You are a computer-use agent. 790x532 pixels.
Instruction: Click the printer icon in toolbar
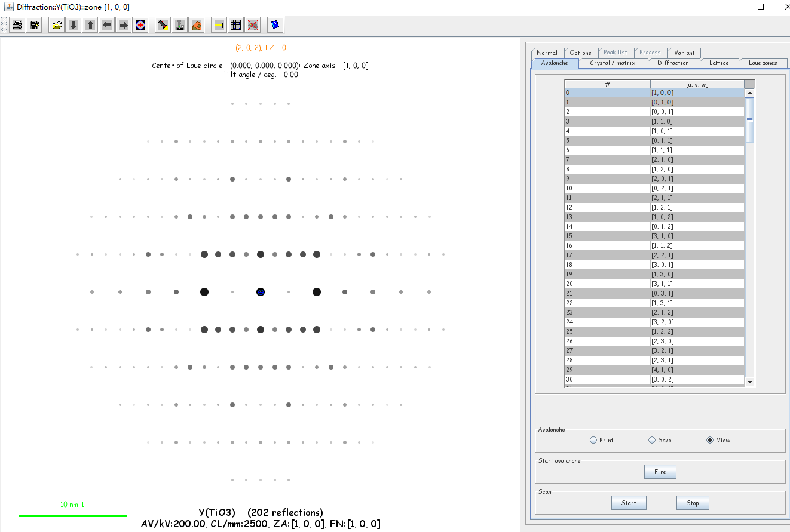click(18, 25)
